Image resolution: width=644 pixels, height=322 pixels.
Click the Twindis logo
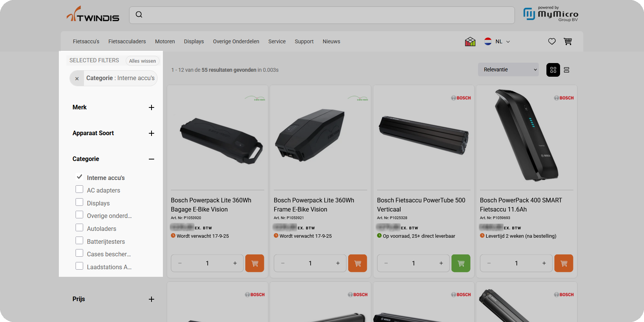pos(93,14)
